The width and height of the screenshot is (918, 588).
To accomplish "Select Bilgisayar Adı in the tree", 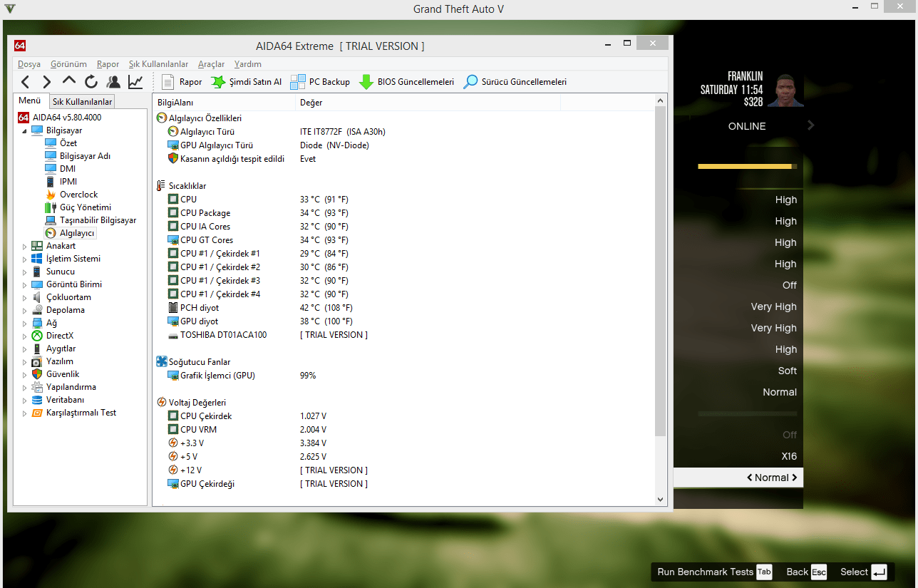I will 85,156.
